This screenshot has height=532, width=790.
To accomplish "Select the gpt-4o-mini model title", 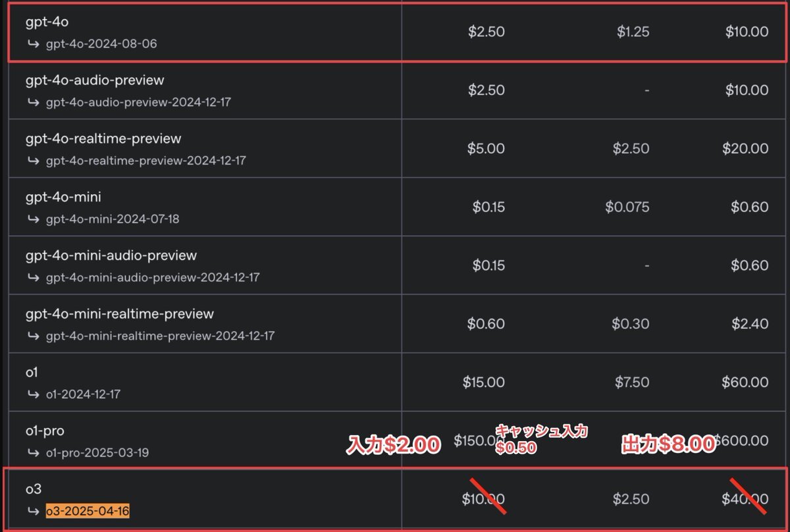I will (63, 197).
